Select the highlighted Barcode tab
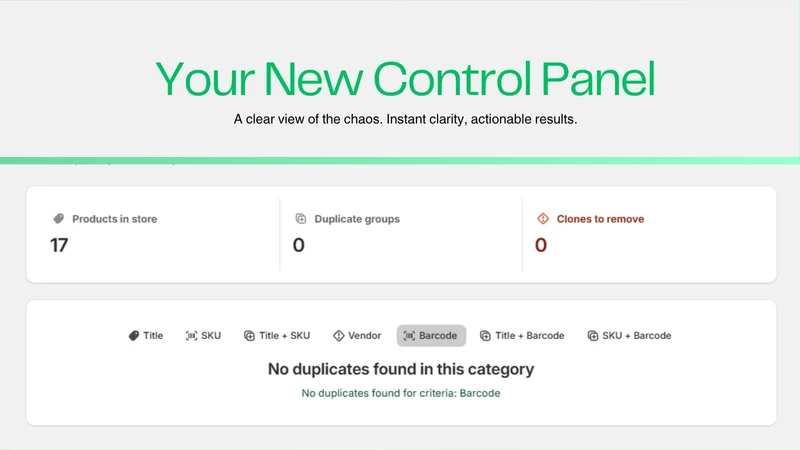 (431, 336)
